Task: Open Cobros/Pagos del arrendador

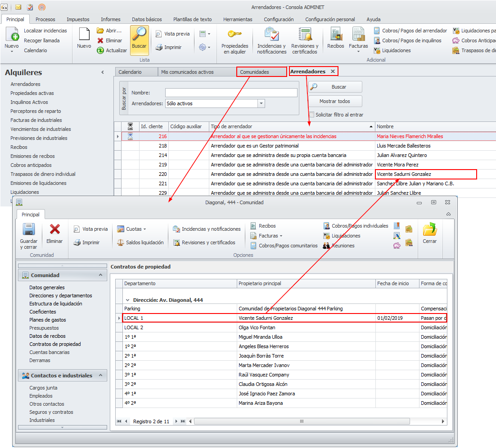Action: point(410,30)
